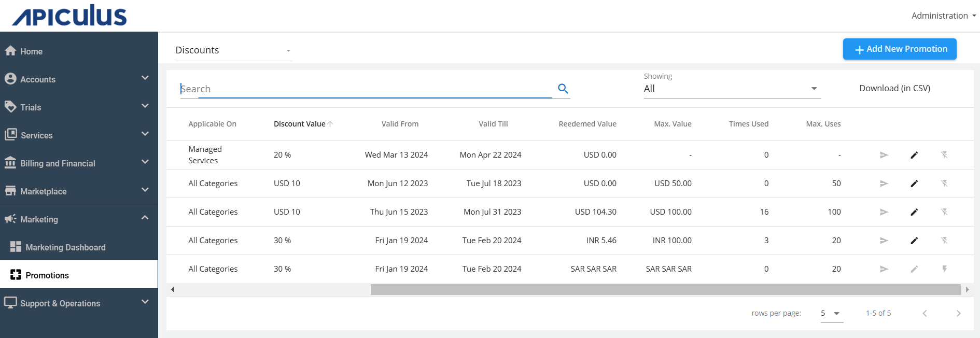
Task: Sort by the Discount Value column
Action: point(303,124)
